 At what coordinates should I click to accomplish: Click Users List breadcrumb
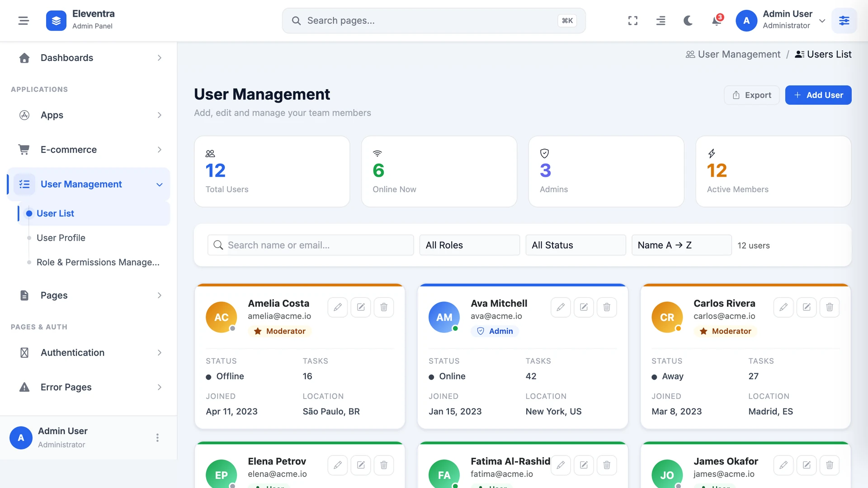(823, 54)
